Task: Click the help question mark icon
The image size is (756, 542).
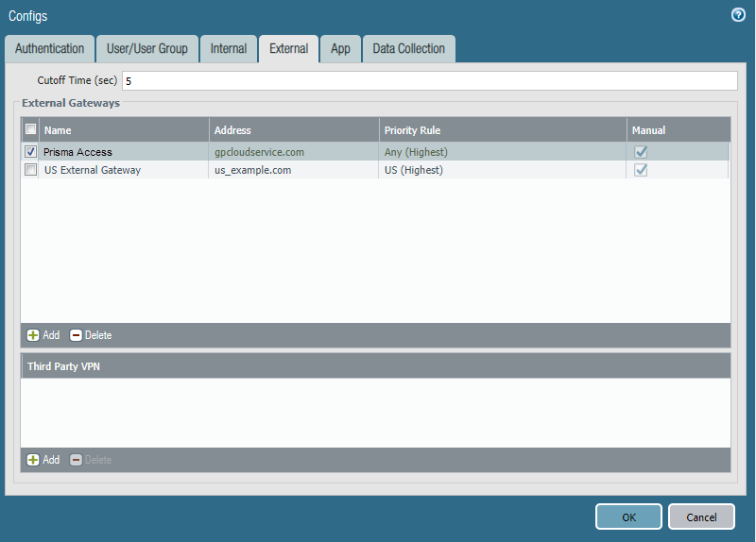Action: click(x=738, y=15)
